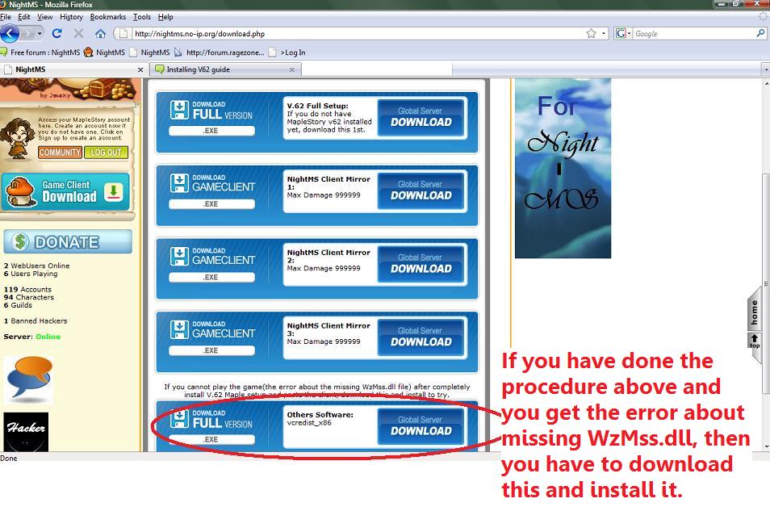Screen dimensions: 770x532
Task: Download NightMS Client Mirror 3
Action: [421, 337]
